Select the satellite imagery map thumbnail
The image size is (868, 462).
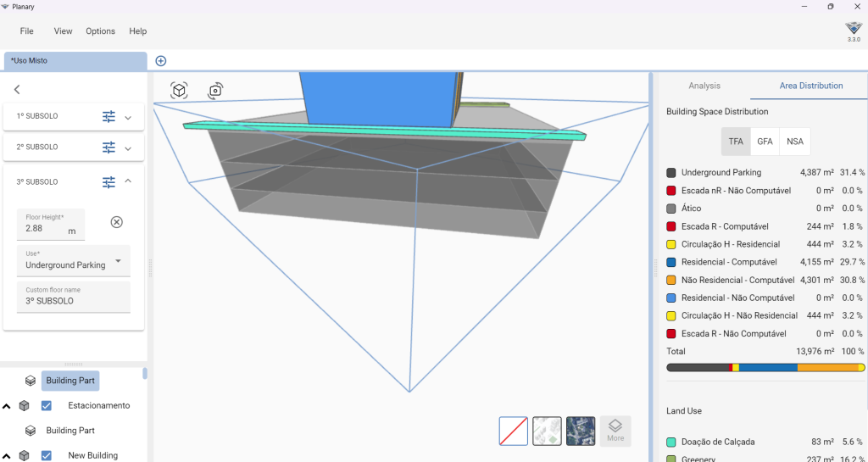[581, 431]
